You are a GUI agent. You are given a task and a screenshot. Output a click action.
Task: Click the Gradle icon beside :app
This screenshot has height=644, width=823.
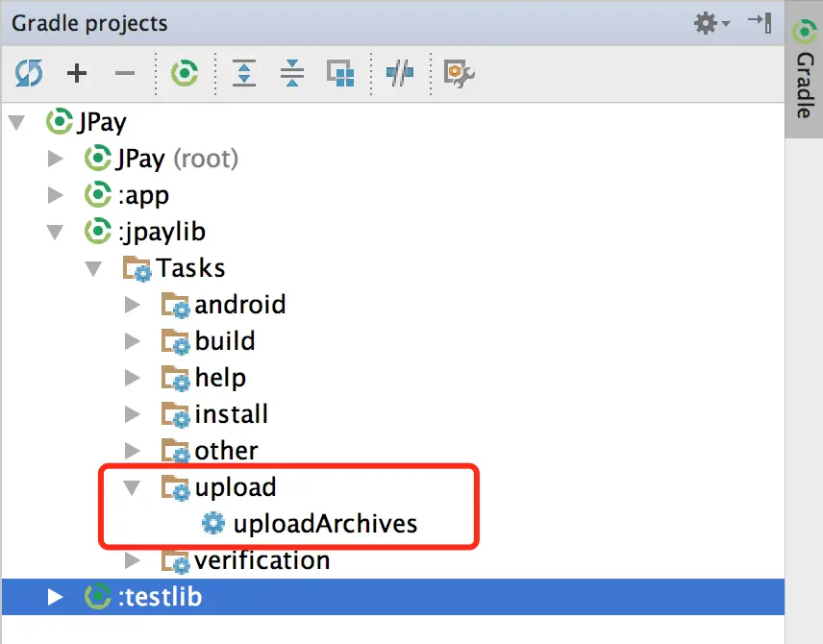[x=98, y=195]
